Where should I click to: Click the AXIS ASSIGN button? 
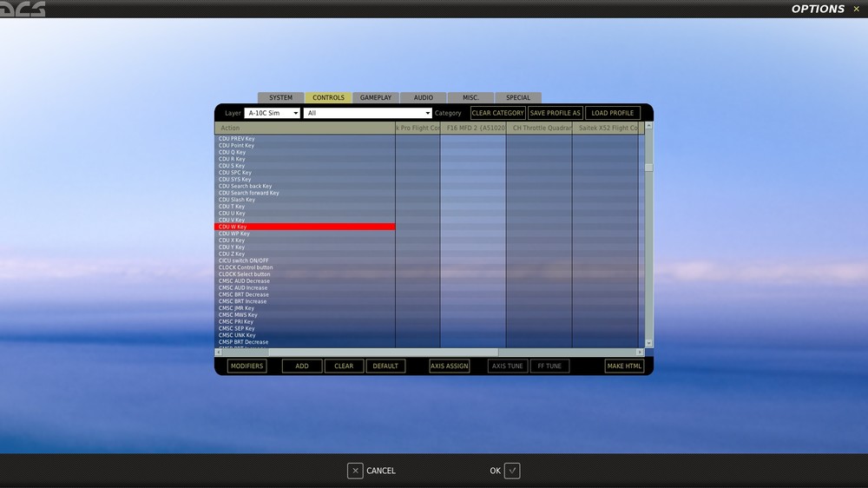point(450,366)
